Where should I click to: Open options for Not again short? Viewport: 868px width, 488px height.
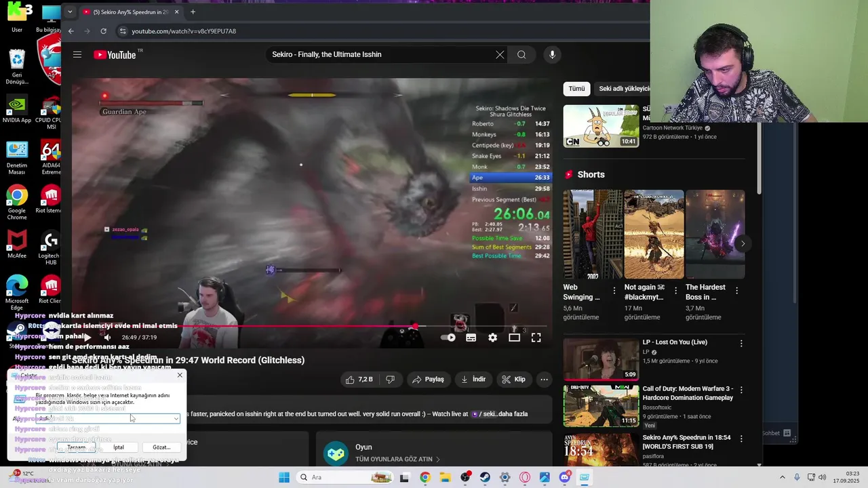coord(675,290)
